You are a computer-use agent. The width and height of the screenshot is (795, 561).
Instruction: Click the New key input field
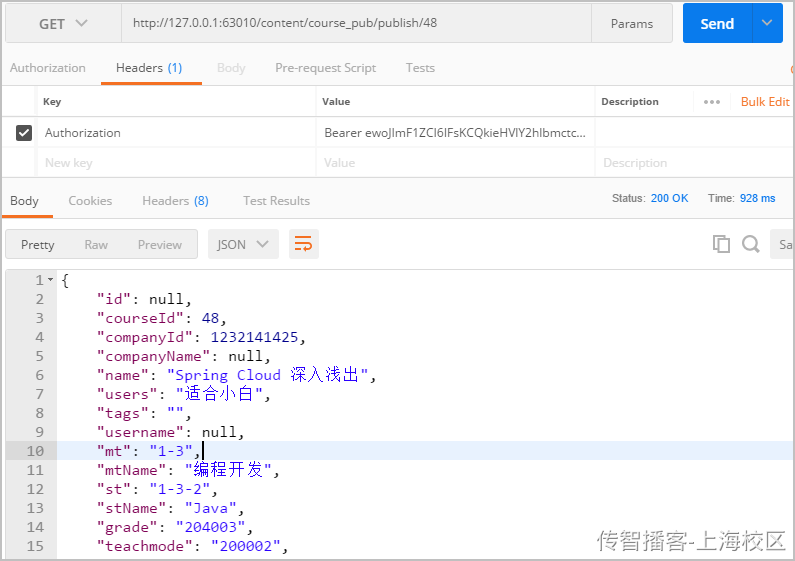tap(176, 163)
